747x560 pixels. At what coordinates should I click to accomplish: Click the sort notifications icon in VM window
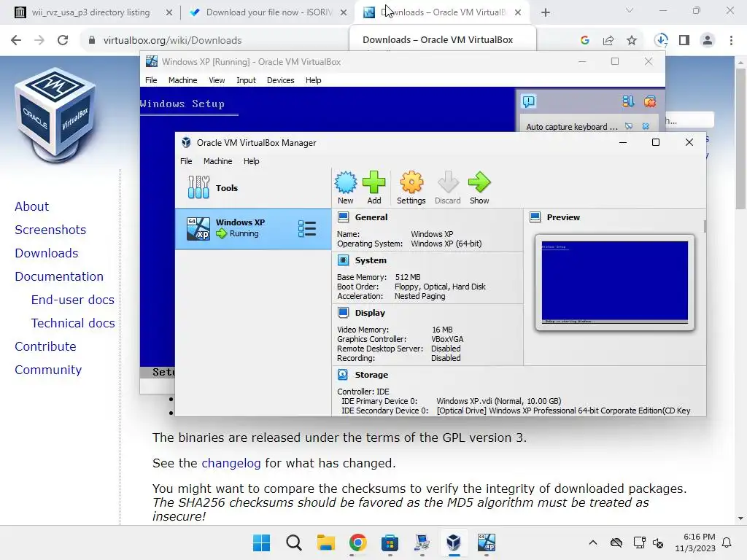[x=628, y=101]
